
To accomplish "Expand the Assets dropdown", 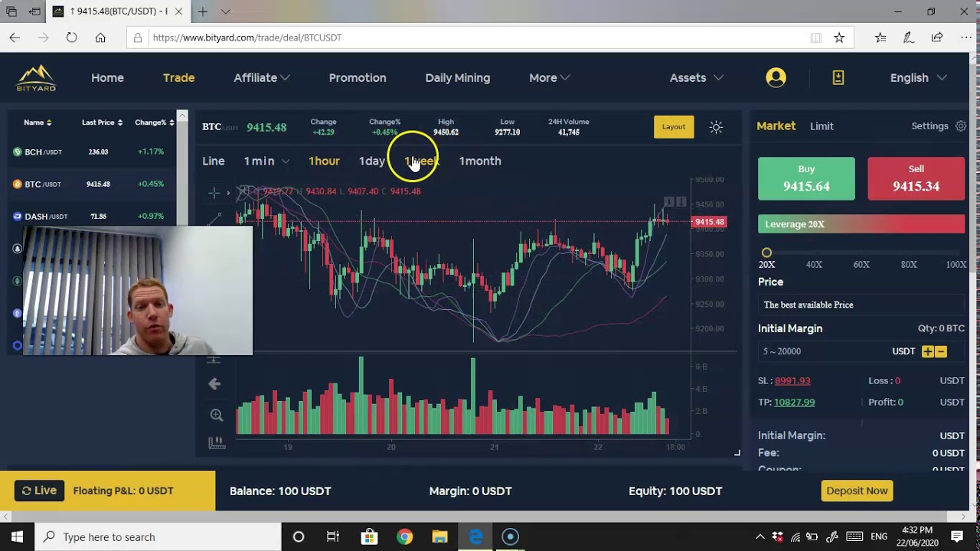I will coord(696,77).
